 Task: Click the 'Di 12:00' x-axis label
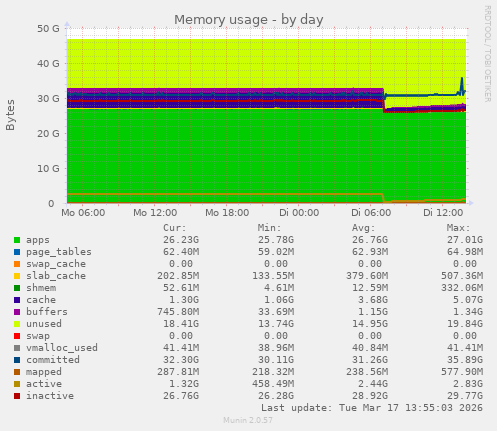(x=443, y=213)
